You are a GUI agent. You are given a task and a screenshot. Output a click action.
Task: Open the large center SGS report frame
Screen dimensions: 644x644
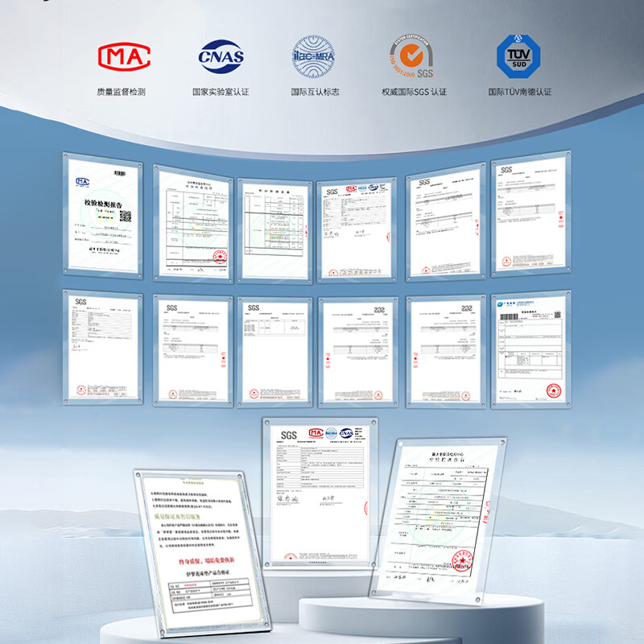[320, 493]
